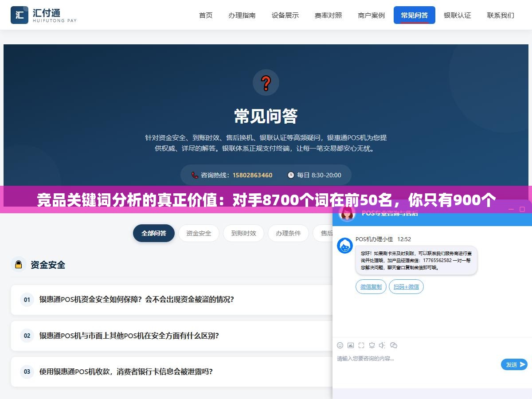The height and width of the screenshot is (399, 532).
Task: Click the chat message bubble mentioning 17765562582
Action: point(416,260)
